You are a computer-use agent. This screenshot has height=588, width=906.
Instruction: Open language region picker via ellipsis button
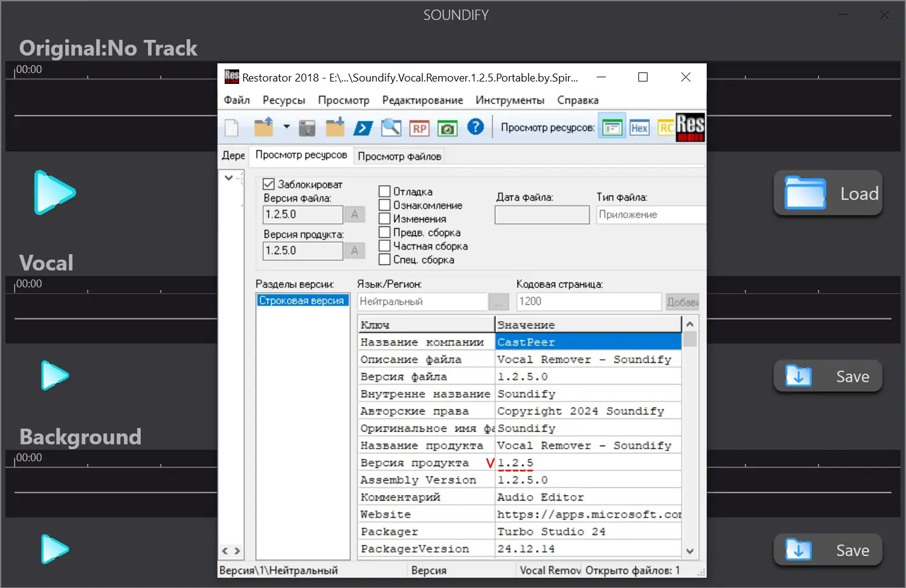pos(500,301)
